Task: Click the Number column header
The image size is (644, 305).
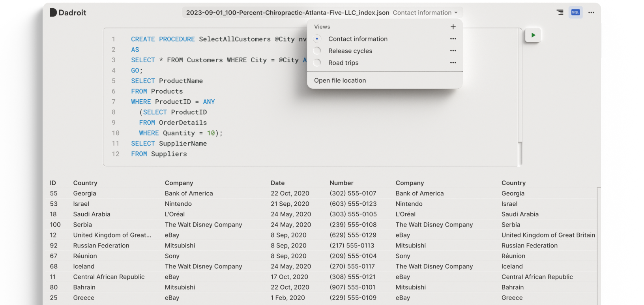Action: coord(342,183)
